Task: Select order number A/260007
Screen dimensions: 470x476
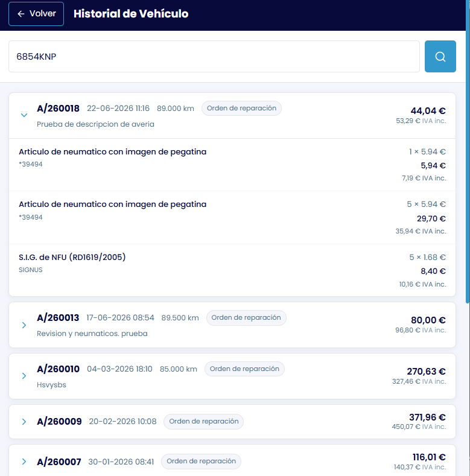Action: pos(59,462)
